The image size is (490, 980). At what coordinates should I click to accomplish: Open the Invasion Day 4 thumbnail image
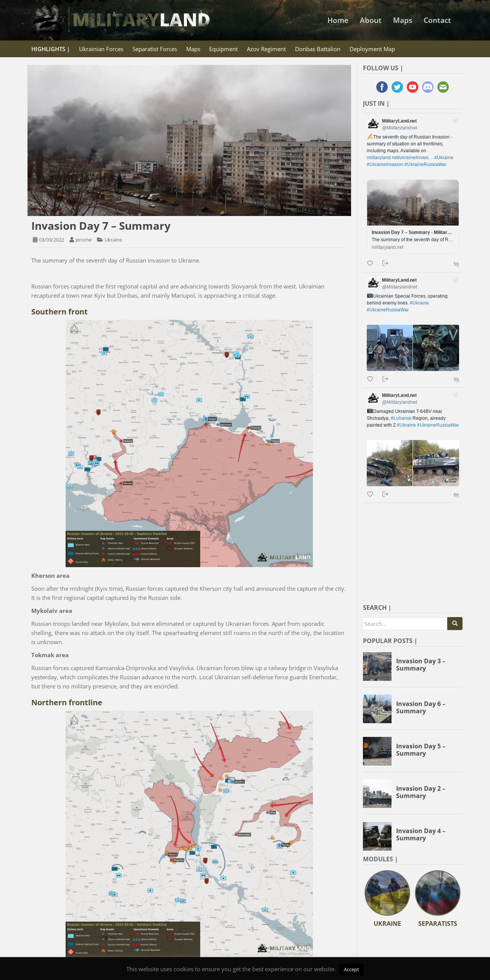pos(377,836)
